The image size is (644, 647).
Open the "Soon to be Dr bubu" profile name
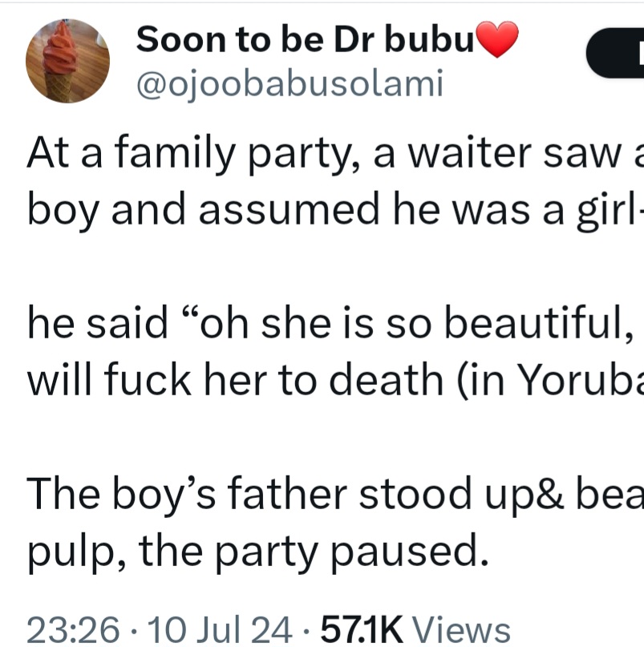click(306, 39)
